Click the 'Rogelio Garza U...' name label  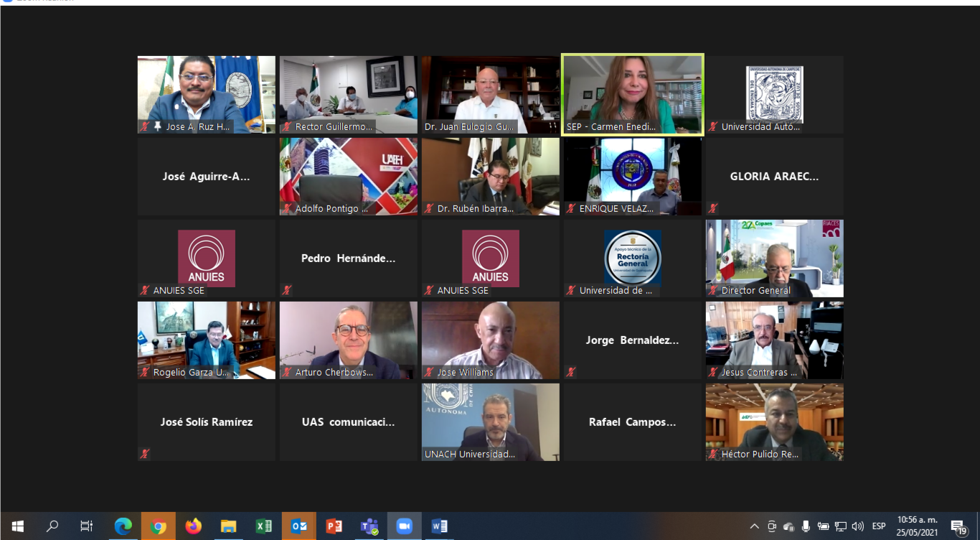[x=192, y=373]
